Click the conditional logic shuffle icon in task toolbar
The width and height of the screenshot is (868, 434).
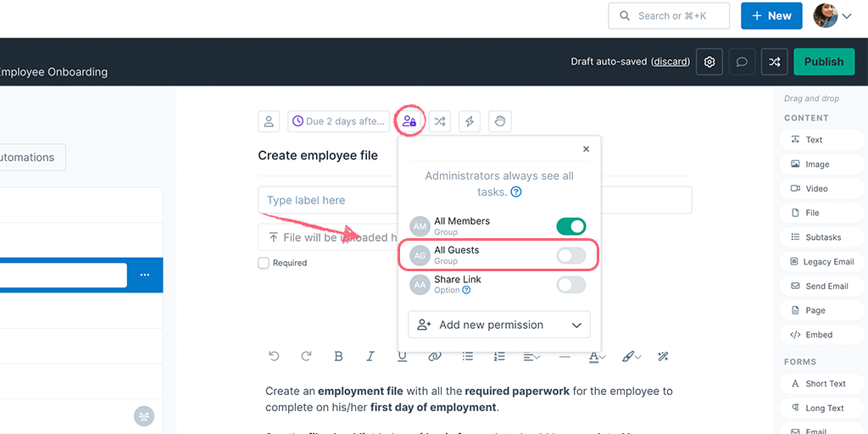point(440,121)
